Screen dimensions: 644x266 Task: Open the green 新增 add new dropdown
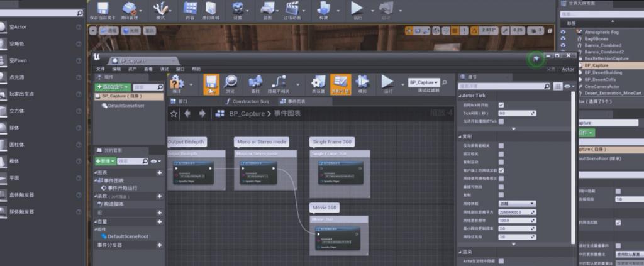[105, 162]
